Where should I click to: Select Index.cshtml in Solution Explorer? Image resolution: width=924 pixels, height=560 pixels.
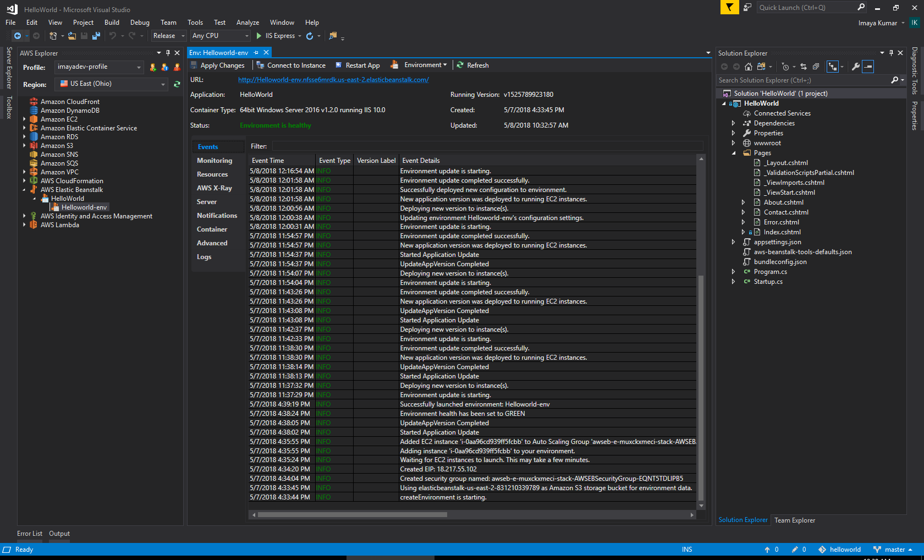782,232
